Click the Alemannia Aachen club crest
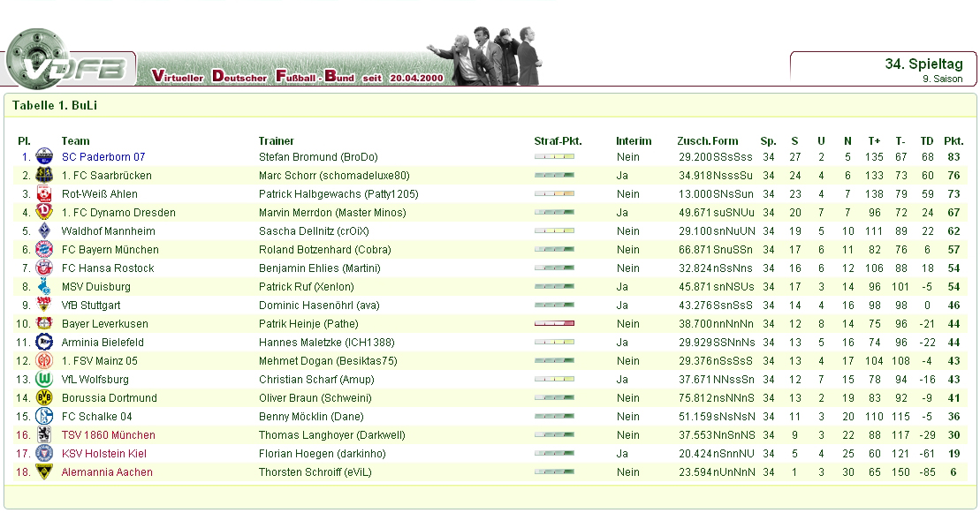Image resolution: width=980 pixels, height=513 pixels. 44,472
